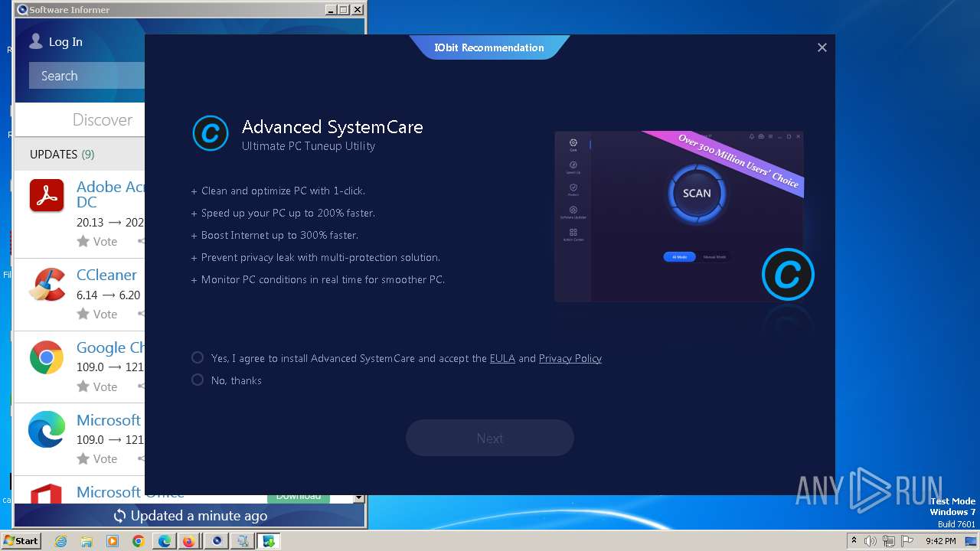The image size is (980, 551).
Task: Open Windows Explorer folder from taskbar
Action: (x=87, y=541)
